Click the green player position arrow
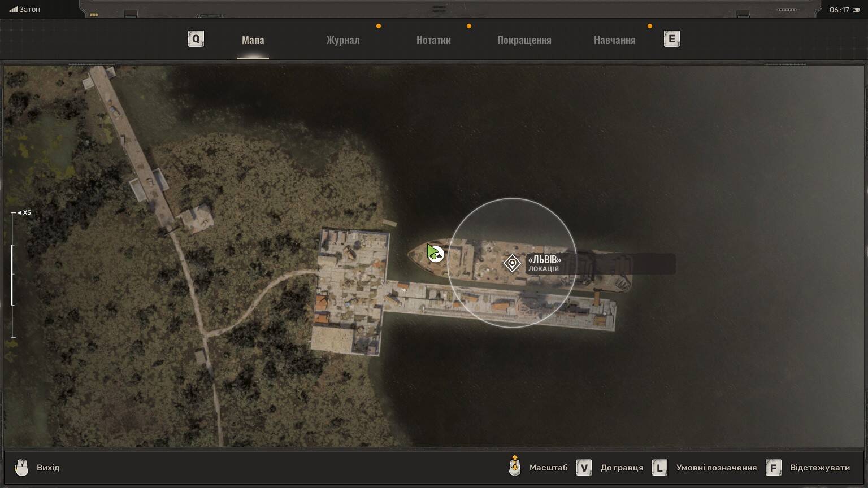The image size is (868, 488). pos(433,252)
